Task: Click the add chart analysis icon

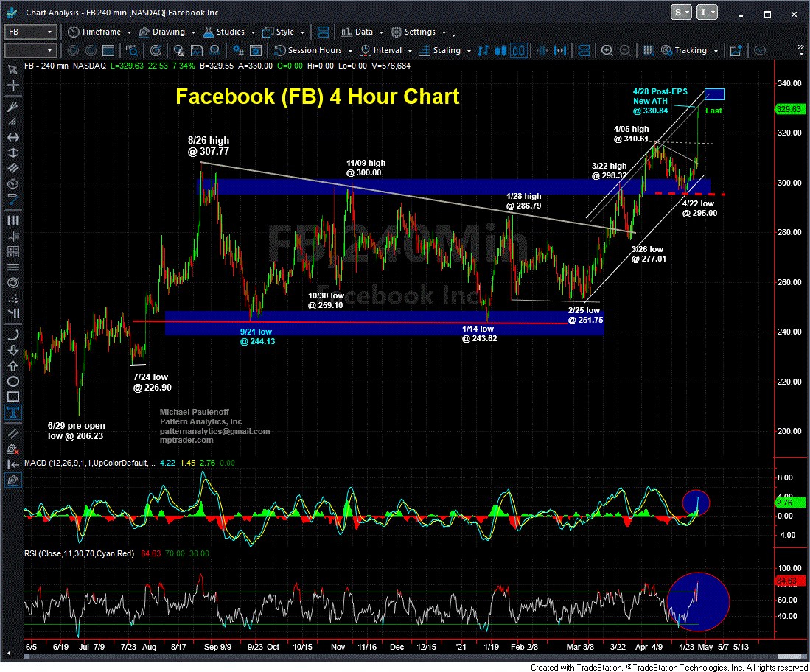Action: tap(736, 50)
